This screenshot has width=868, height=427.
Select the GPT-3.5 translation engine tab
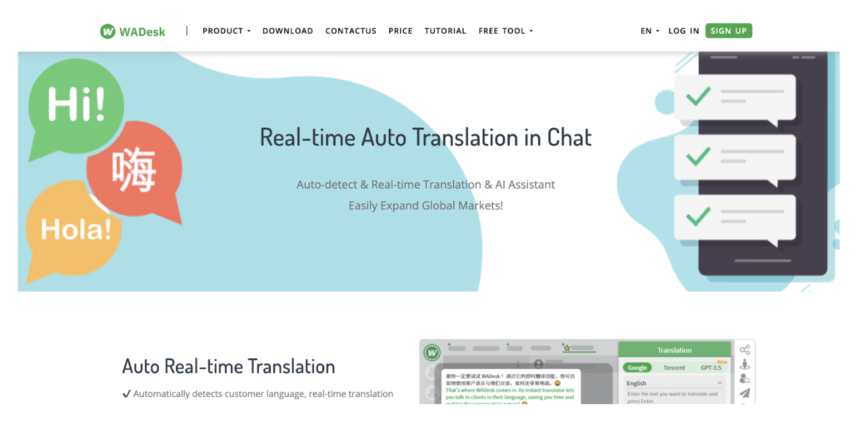click(x=711, y=368)
